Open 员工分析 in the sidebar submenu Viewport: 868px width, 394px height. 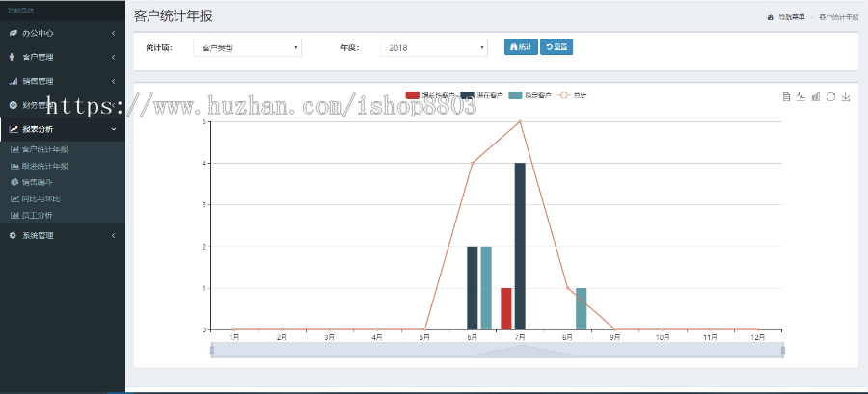[x=37, y=215]
